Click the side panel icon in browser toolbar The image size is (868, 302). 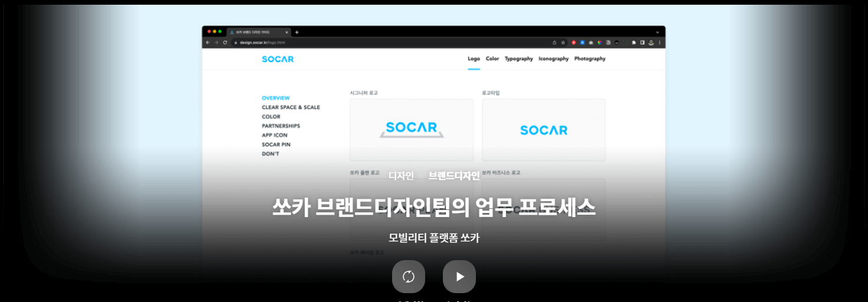(x=642, y=42)
